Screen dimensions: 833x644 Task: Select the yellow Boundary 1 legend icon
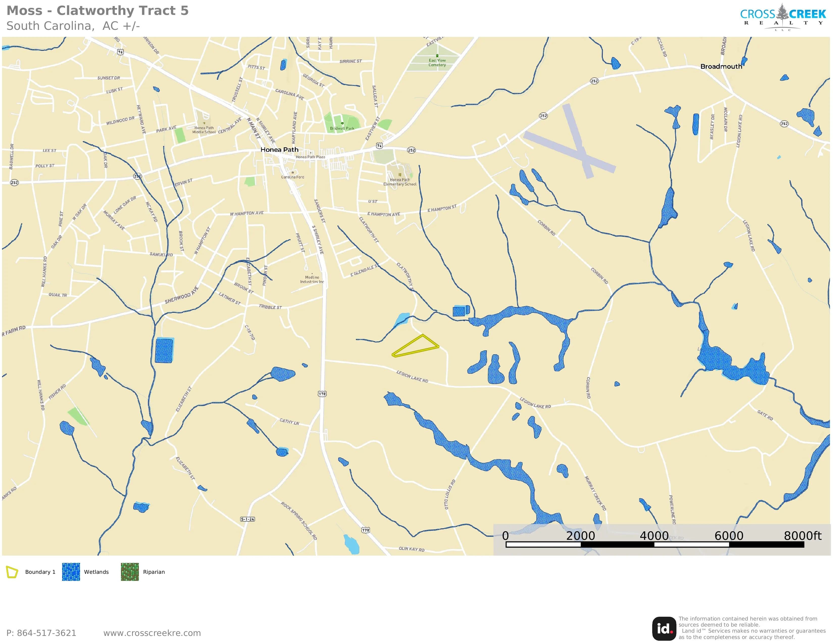pyautogui.click(x=12, y=572)
